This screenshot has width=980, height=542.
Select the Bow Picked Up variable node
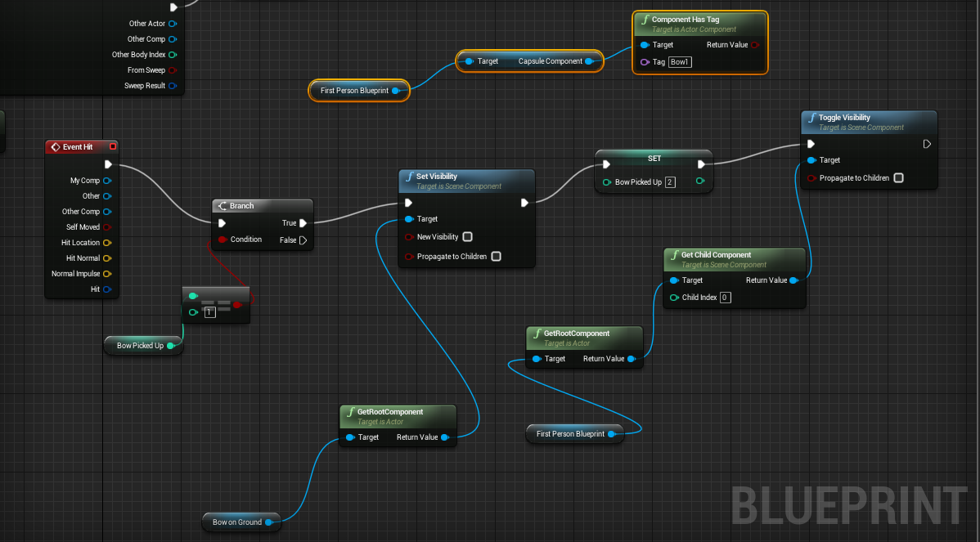(x=143, y=345)
